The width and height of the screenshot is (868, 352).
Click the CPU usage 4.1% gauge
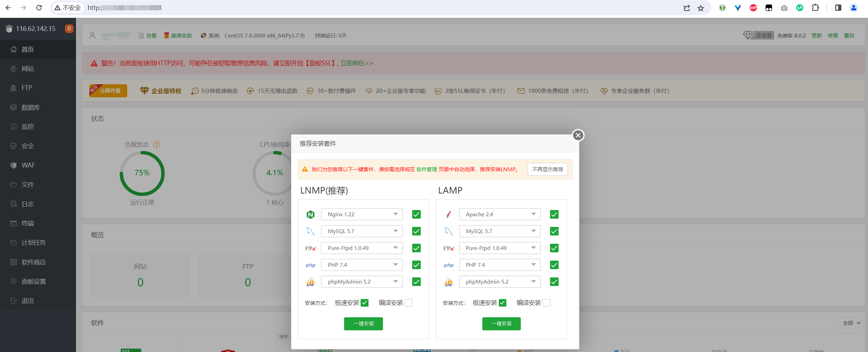point(275,173)
